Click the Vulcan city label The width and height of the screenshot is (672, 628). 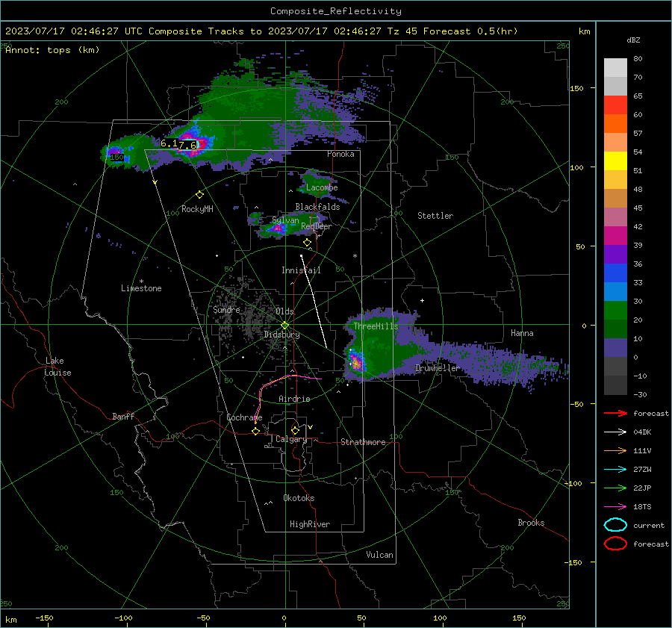tap(379, 555)
